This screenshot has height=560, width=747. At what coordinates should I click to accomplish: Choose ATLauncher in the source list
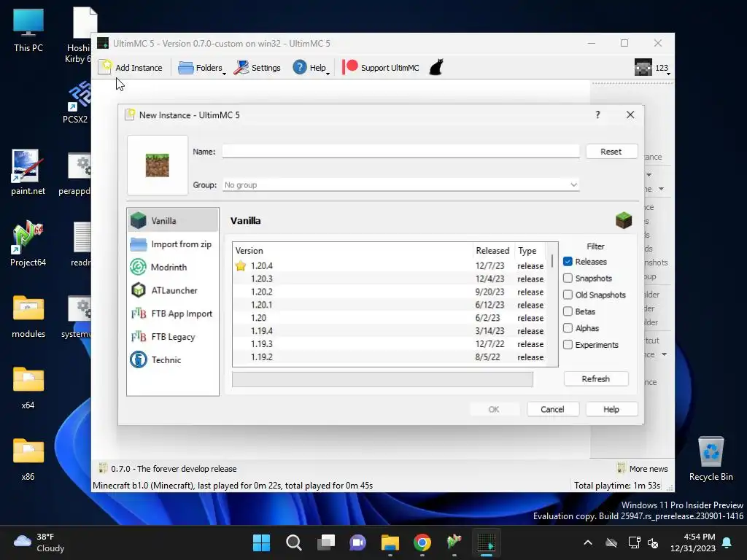point(173,290)
